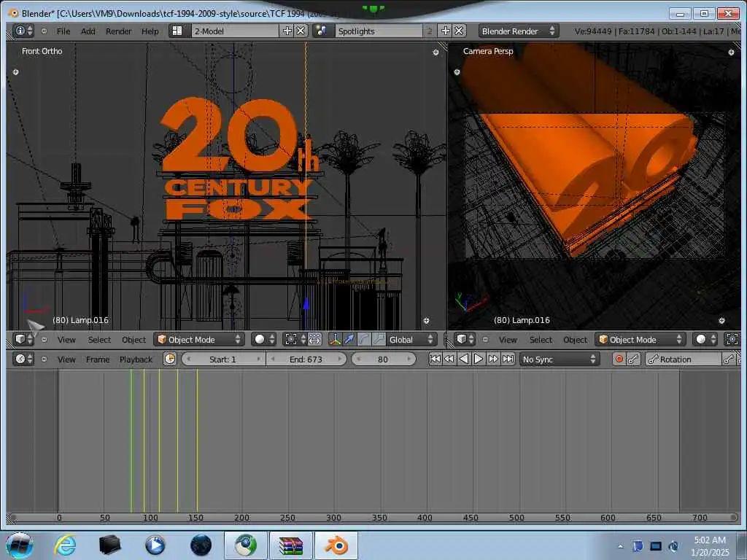Open Camera viewport pivot point selector

click(732, 340)
